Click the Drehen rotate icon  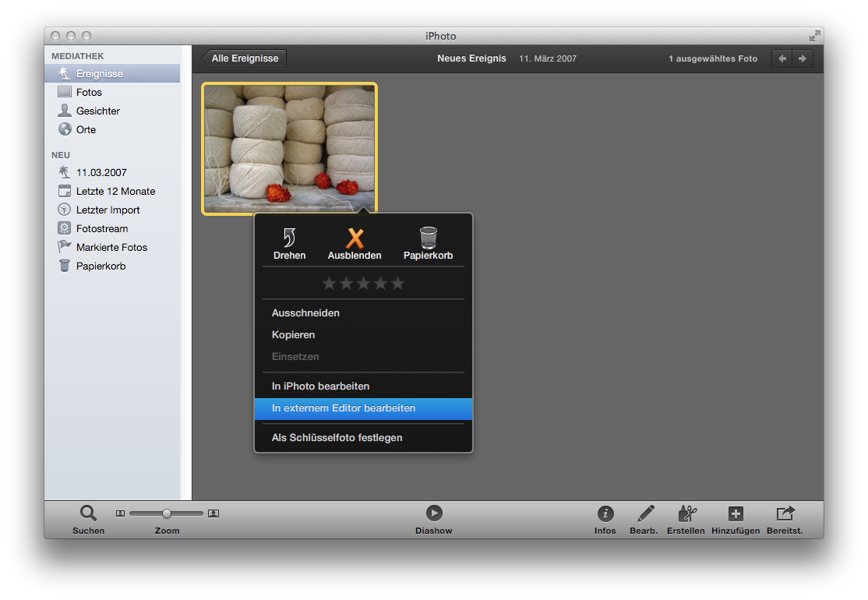pos(289,238)
